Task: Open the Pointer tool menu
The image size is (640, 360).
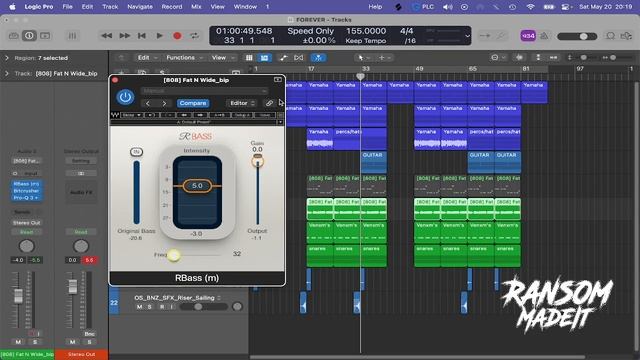Action: coord(364,58)
